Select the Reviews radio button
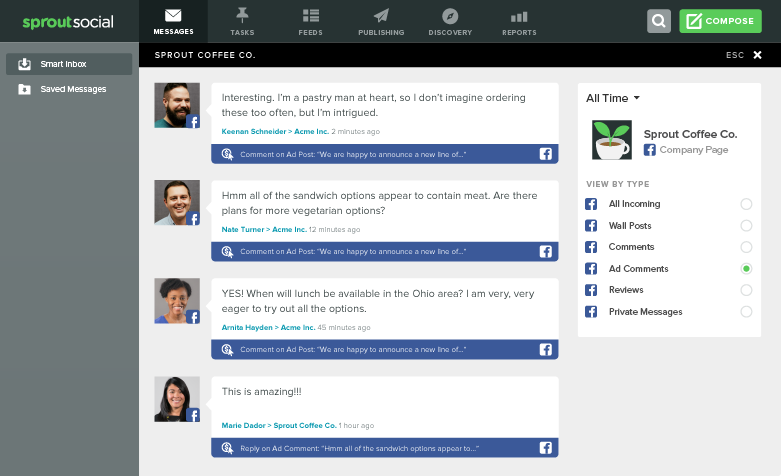Screen dimensions: 781x476 pyautogui.click(x=746, y=290)
